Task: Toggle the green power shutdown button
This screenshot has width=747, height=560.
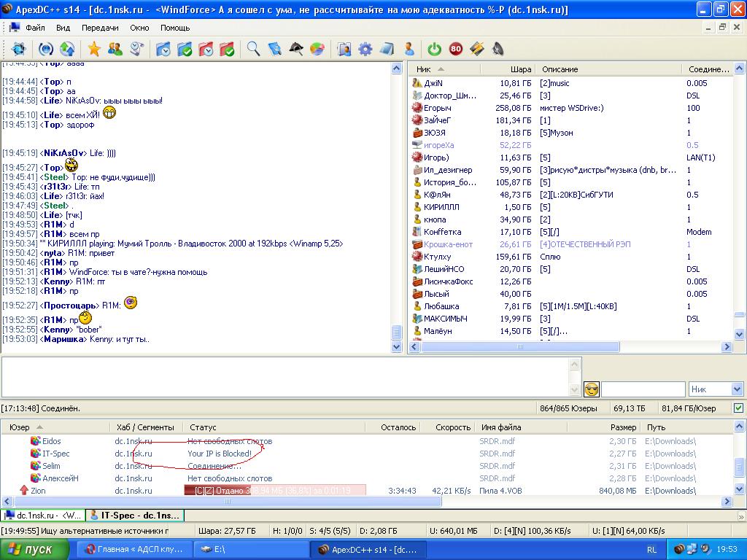Action: click(435, 49)
